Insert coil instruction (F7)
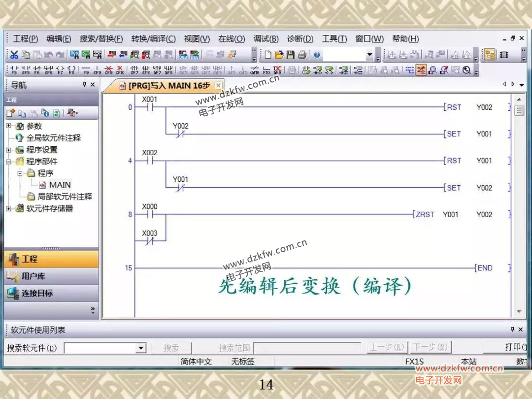532x399 pixels. coord(60,70)
